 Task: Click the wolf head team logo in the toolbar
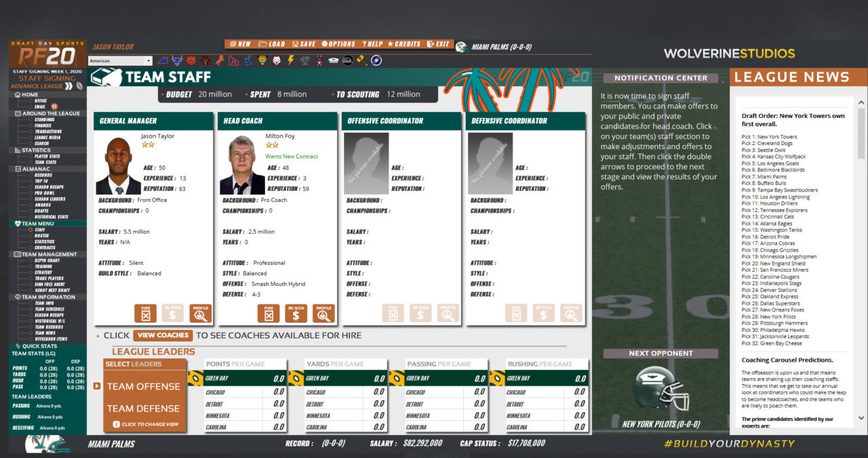[277, 60]
